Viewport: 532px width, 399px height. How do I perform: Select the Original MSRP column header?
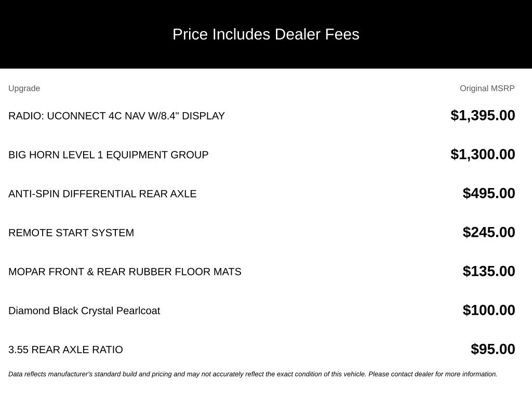pos(487,88)
